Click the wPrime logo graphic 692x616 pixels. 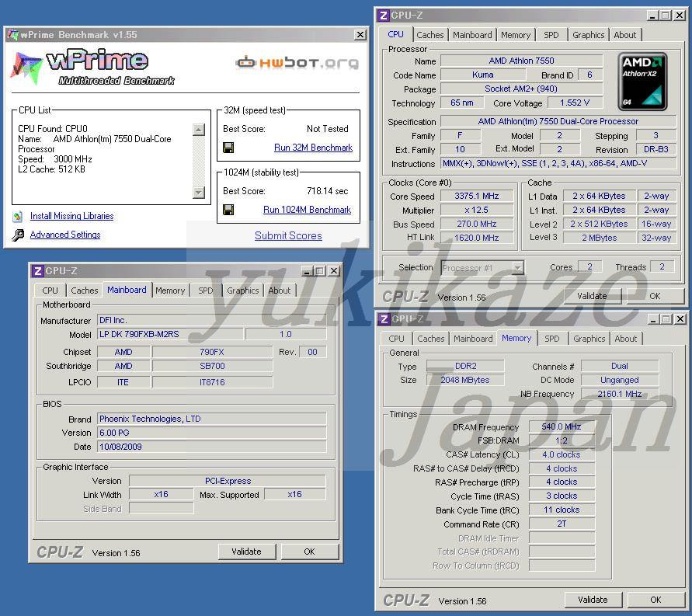(92, 67)
